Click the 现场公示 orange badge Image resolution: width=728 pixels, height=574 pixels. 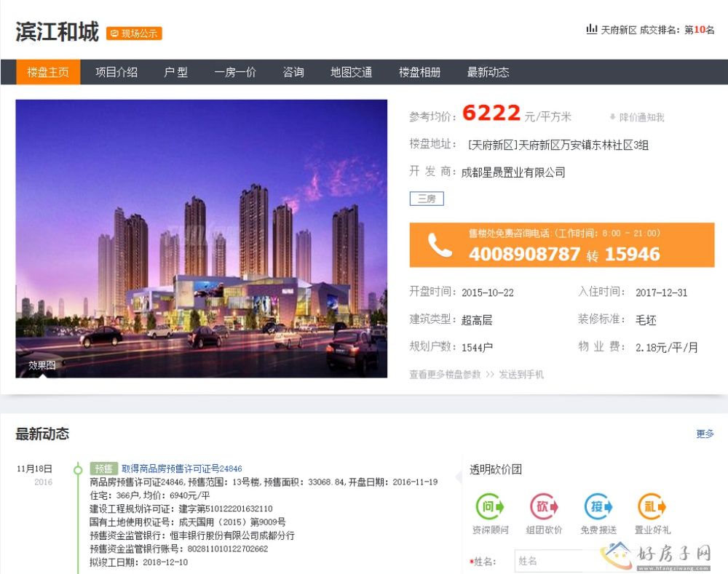[134, 33]
